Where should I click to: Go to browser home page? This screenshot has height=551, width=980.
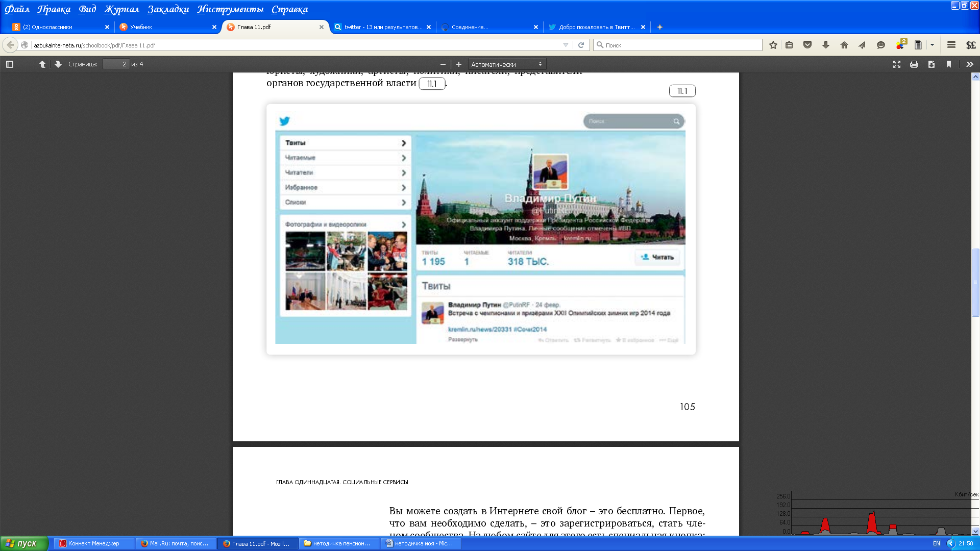pyautogui.click(x=844, y=45)
